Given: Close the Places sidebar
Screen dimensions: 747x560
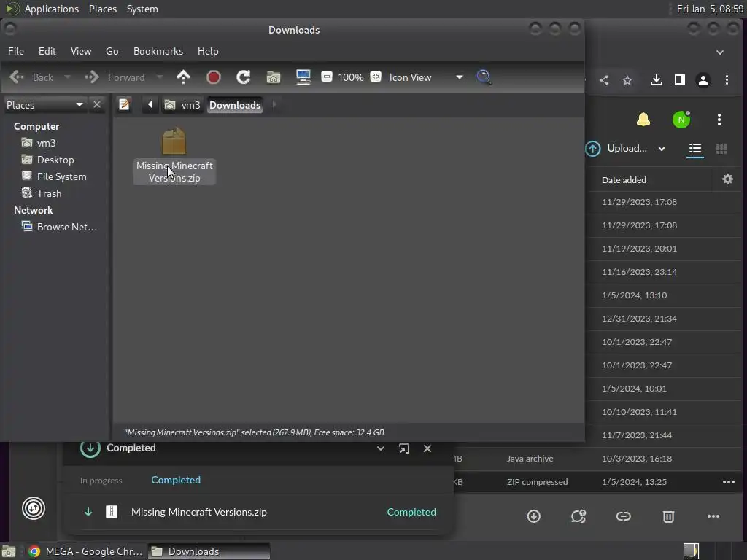Looking at the screenshot, I should pos(97,104).
